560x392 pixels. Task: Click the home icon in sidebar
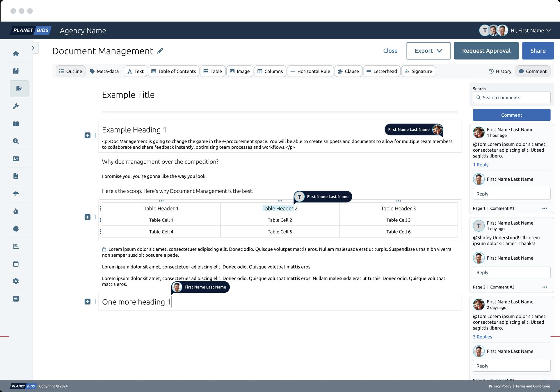16,54
